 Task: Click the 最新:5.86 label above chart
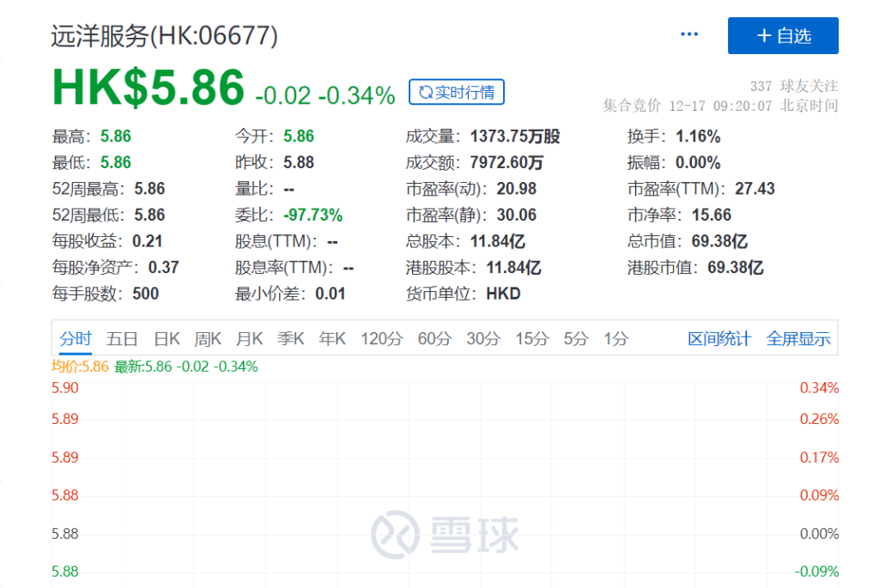[x=143, y=367]
